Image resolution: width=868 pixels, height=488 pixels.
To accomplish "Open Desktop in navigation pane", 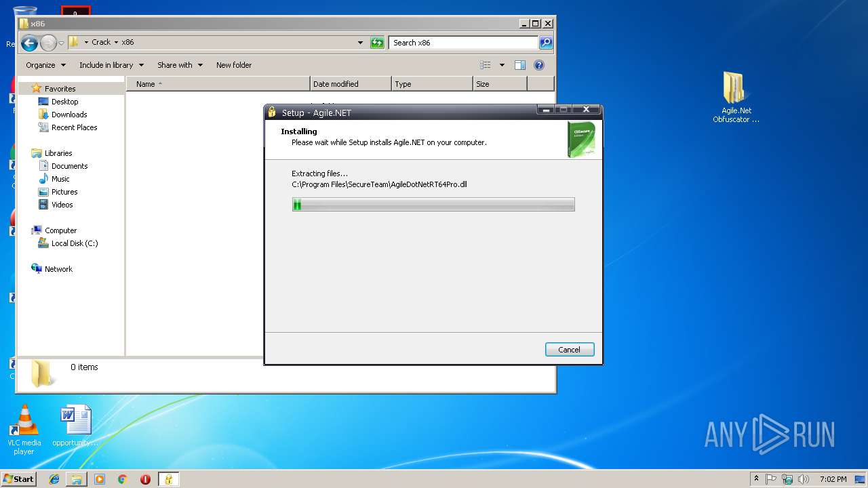I will (x=64, y=102).
